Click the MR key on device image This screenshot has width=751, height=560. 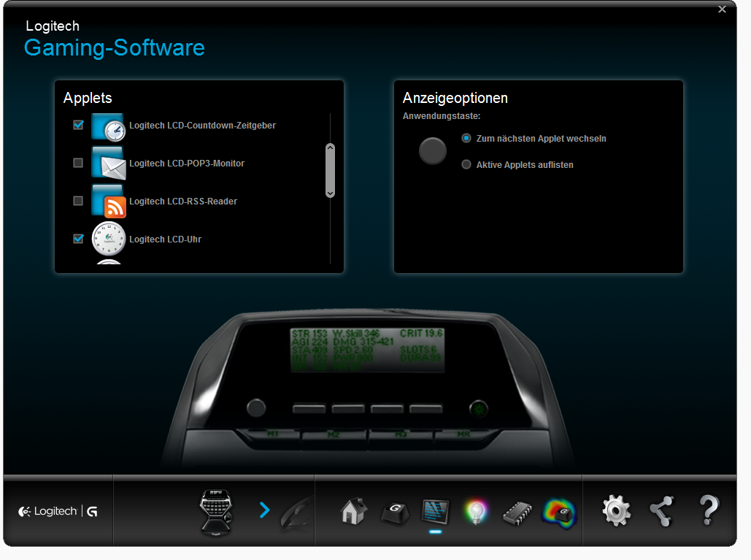[x=463, y=434]
